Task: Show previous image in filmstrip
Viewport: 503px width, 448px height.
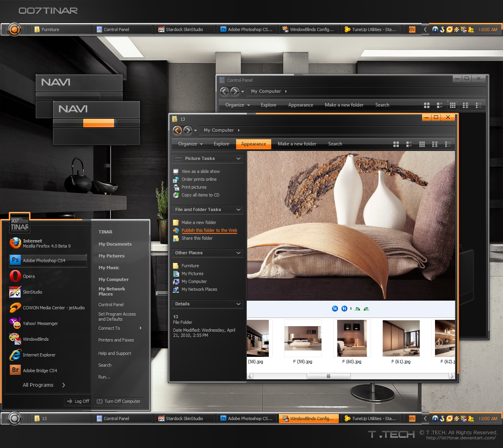Action: click(x=335, y=308)
